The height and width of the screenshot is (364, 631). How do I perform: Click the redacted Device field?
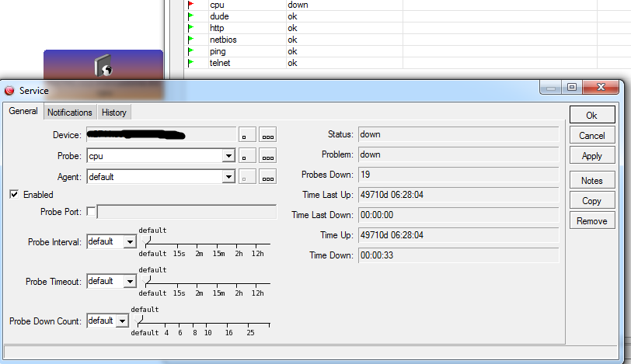click(x=162, y=134)
